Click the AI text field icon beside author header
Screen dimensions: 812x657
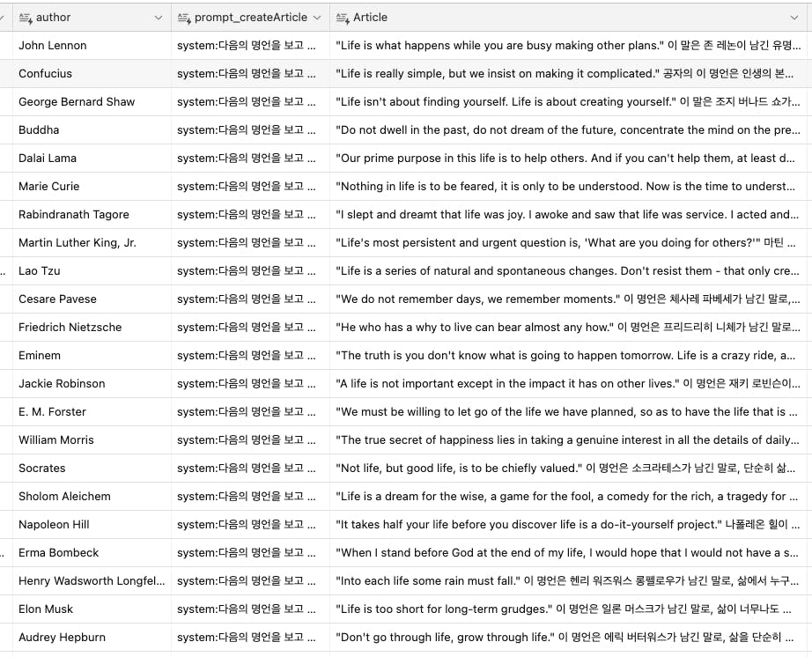pos(26,18)
